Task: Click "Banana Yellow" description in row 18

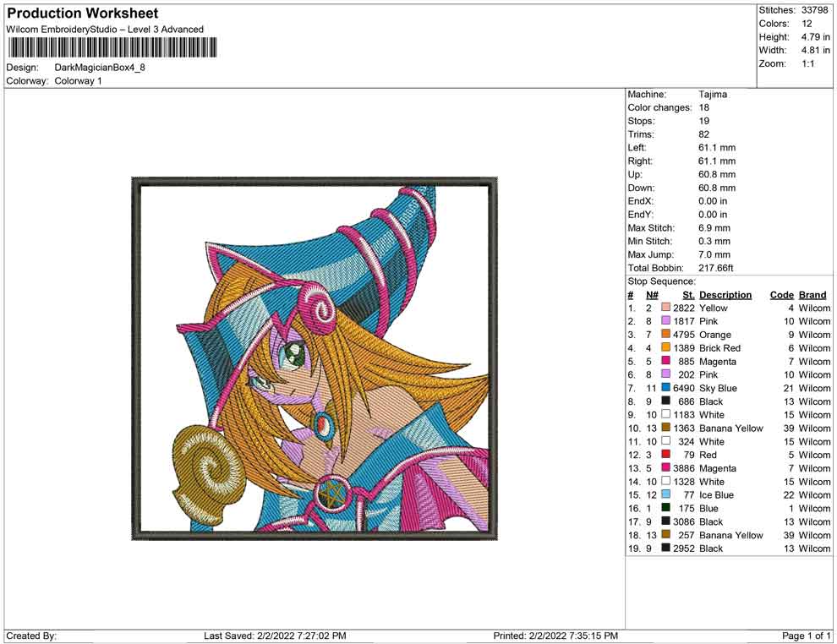Action: coord(730,535)
